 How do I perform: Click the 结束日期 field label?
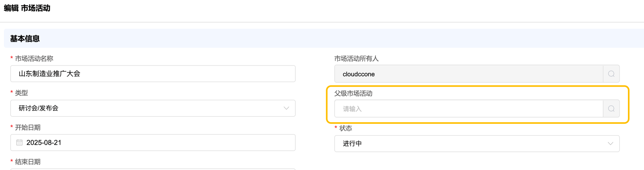coord(28,162)
